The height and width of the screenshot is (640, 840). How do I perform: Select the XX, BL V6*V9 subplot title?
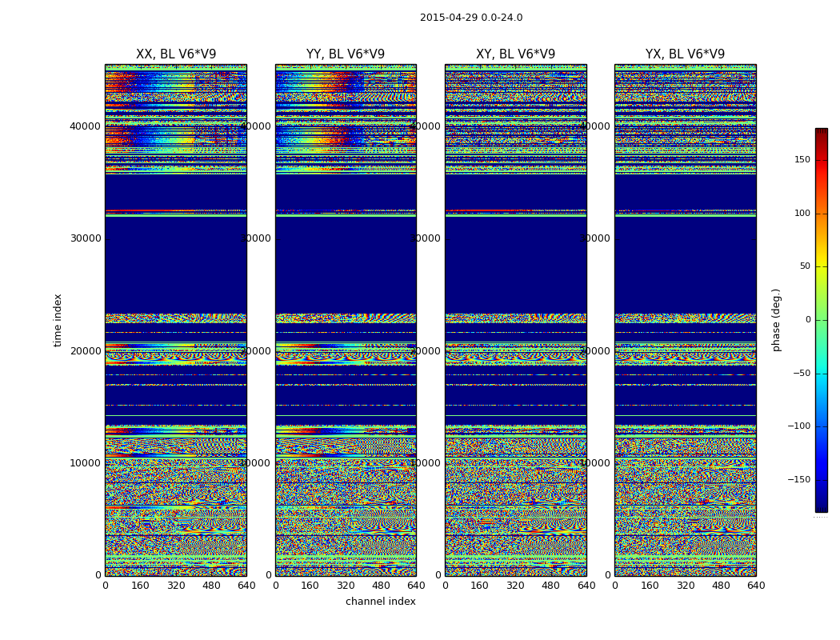tap(176, 54)
